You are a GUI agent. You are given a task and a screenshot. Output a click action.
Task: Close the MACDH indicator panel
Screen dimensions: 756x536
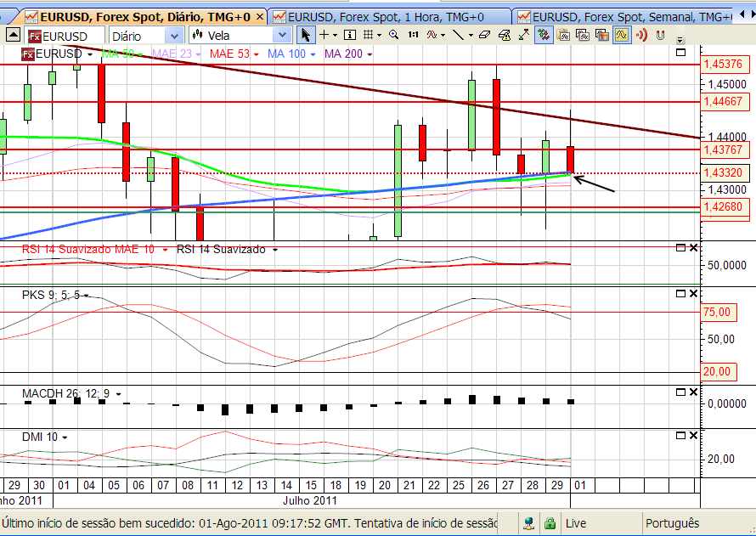coord(693,392)
